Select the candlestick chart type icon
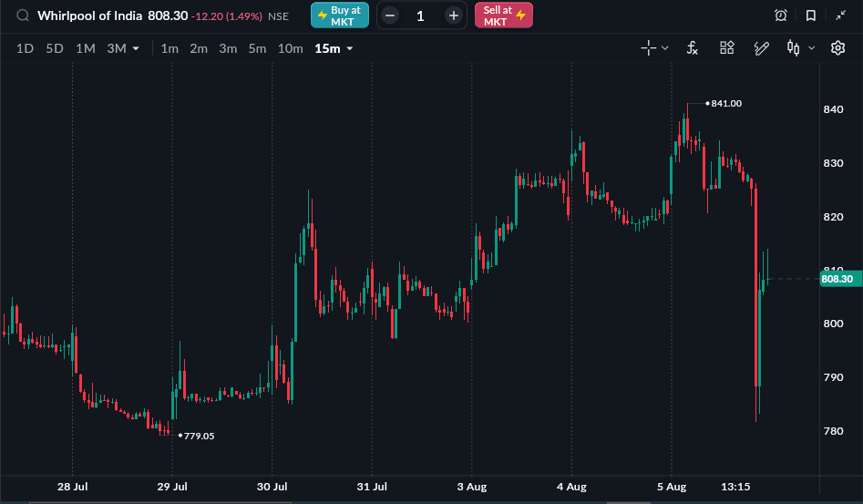This screenshot has height=504, width=863. (x=793, y=48)
